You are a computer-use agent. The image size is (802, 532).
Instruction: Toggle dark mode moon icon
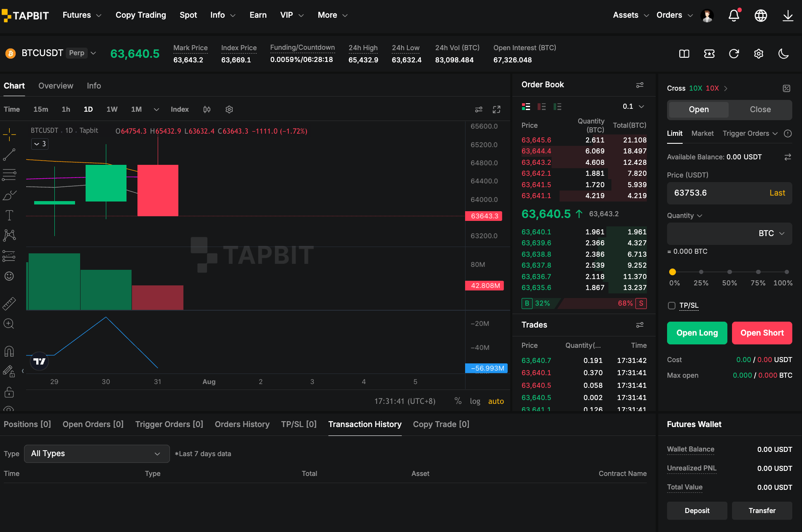(783, 54)
